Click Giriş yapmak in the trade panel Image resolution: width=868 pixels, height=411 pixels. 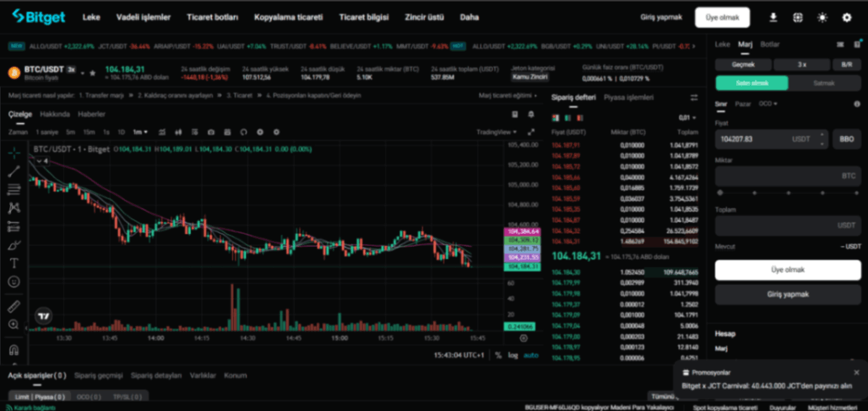788,294
